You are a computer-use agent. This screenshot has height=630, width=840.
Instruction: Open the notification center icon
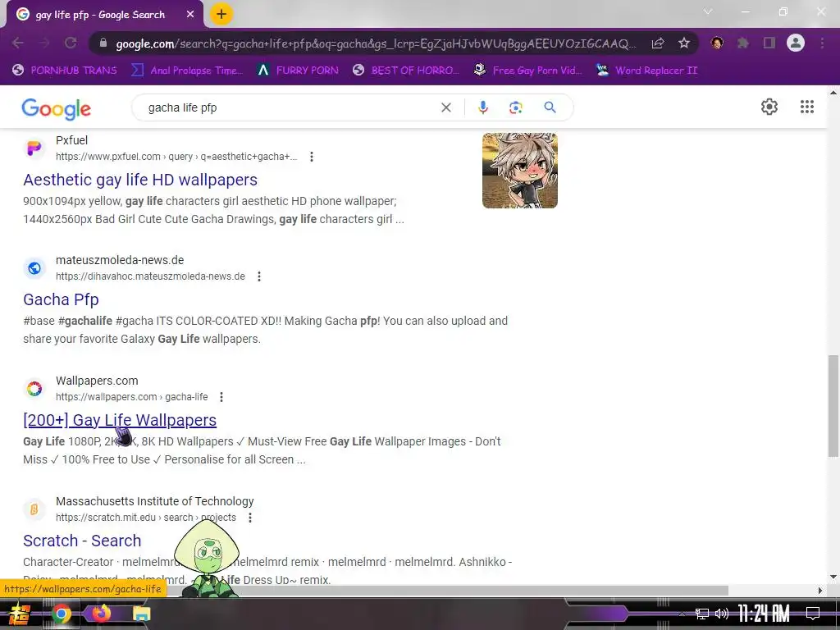point(813,614)
